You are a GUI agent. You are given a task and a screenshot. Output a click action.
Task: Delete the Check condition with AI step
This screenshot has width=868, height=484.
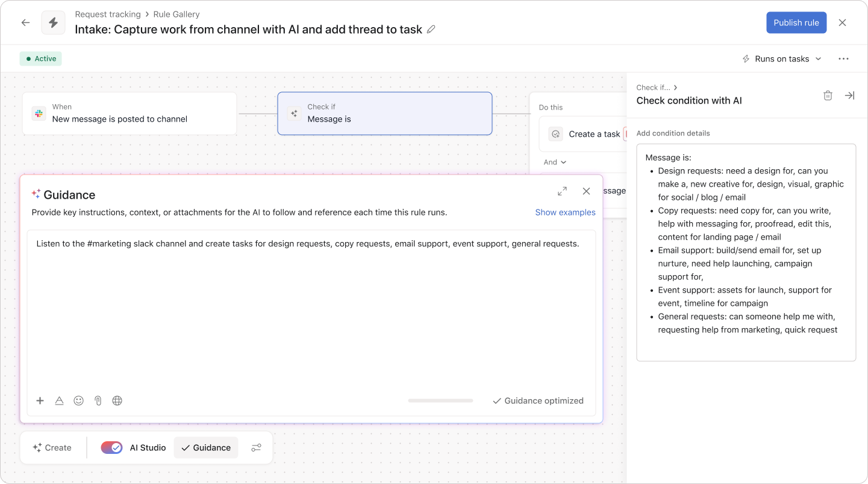click(828, 95)
